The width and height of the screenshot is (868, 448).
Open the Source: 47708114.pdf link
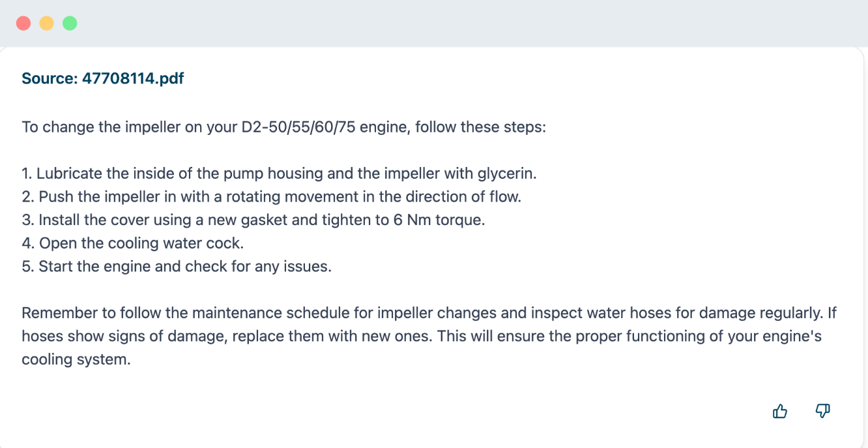(102, 79)
